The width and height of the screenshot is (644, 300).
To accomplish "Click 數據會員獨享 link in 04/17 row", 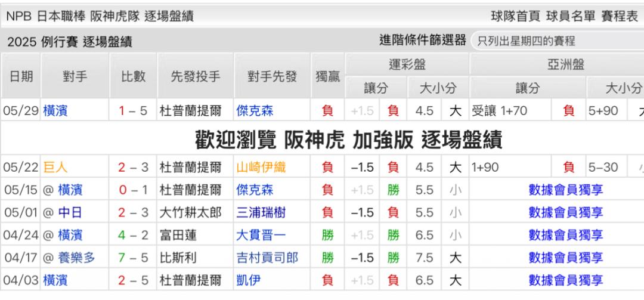I will point(566,258).
